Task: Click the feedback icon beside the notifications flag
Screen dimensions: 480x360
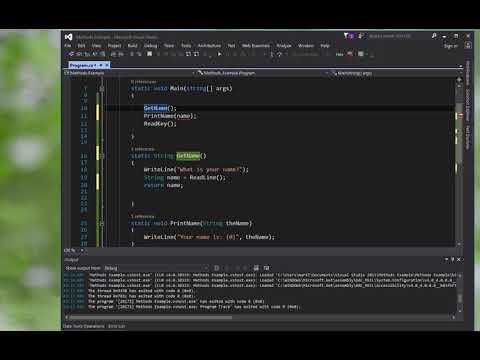Action: pos(361,35)
